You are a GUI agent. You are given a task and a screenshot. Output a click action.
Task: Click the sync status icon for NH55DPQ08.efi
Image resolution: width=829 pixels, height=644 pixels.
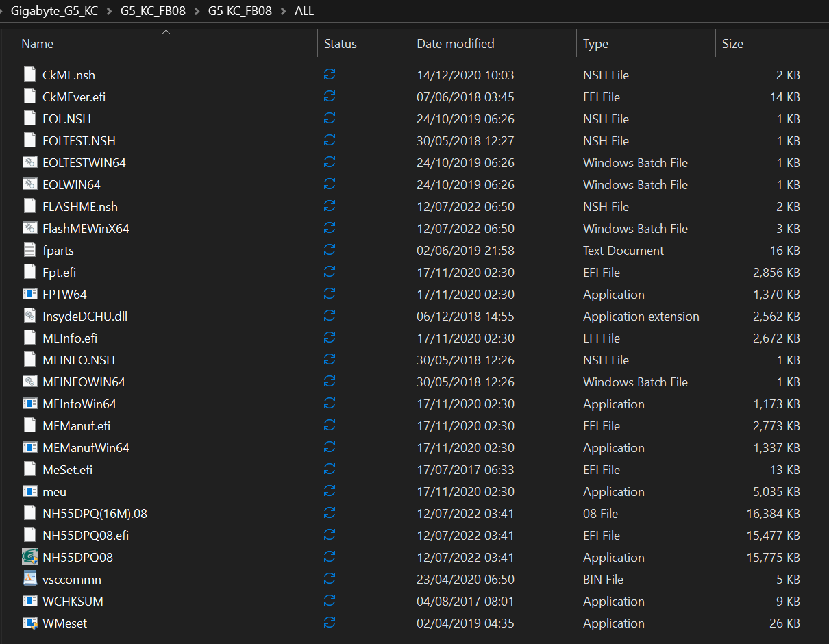pos(330,535)
